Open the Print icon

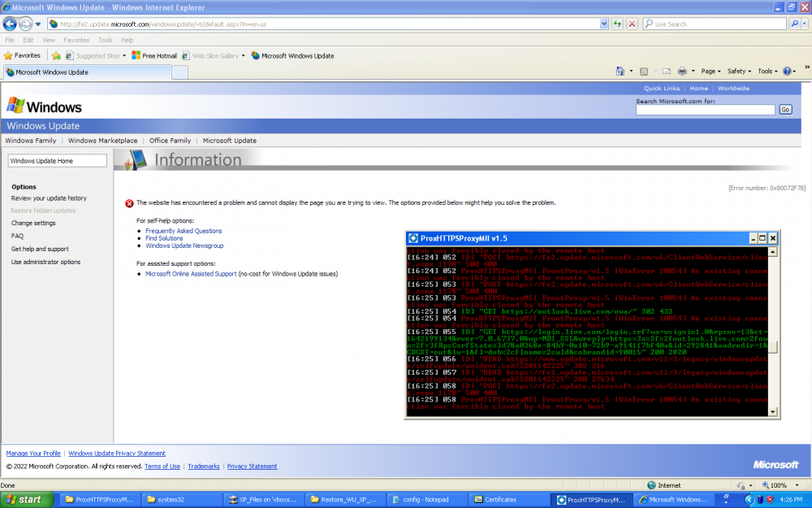[681, 72]
